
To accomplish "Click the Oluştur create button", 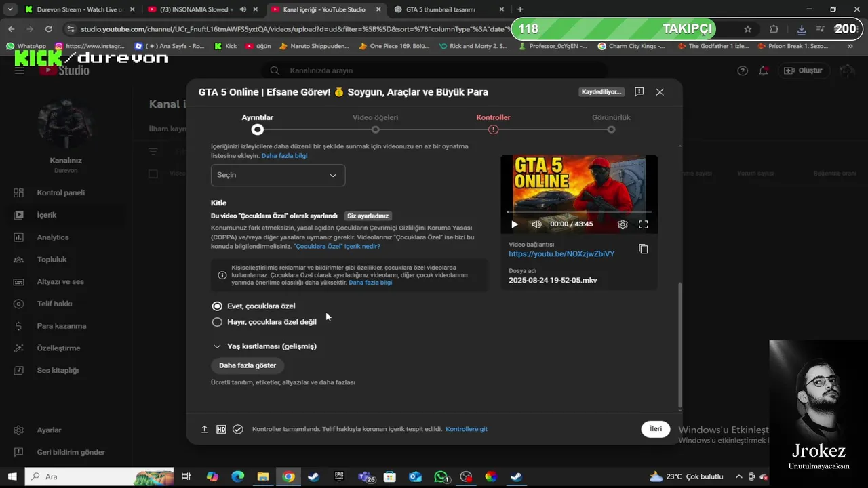I will pos(803,70).
